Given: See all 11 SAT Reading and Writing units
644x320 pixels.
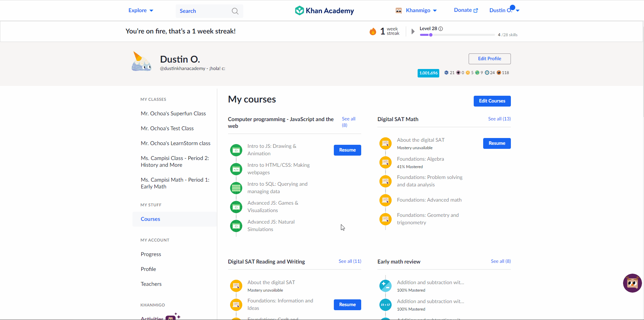Looking at the screenshot, I should click(350, 261).
